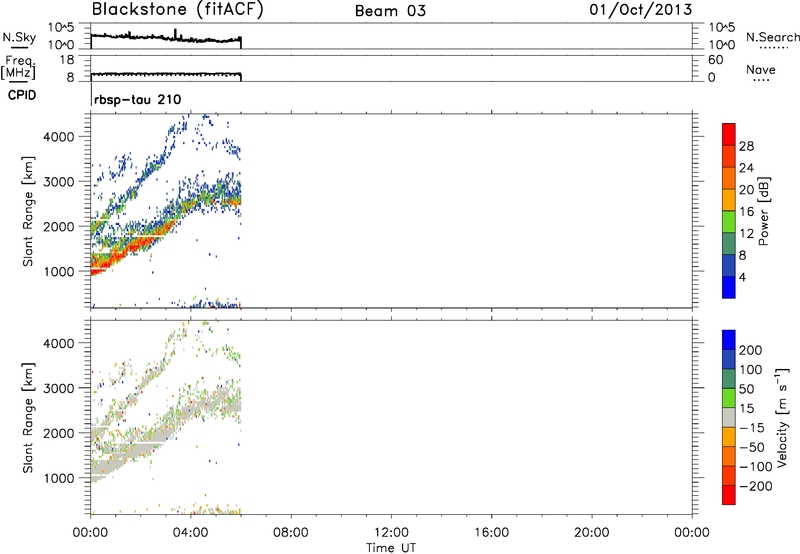Pick the gray -15 to 15 Velocity colorbar segment
The image size is (800, 554).
(729, 417)
